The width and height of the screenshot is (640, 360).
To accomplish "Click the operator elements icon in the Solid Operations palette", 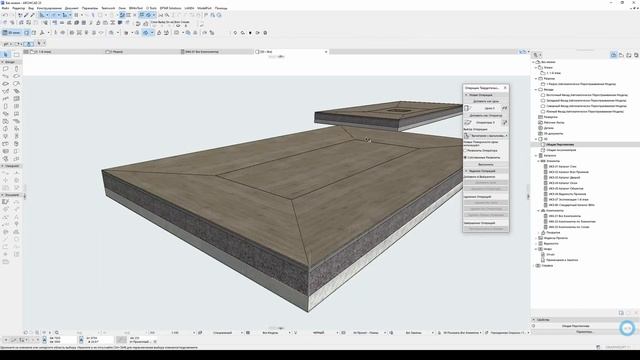I will coord(468,122).
